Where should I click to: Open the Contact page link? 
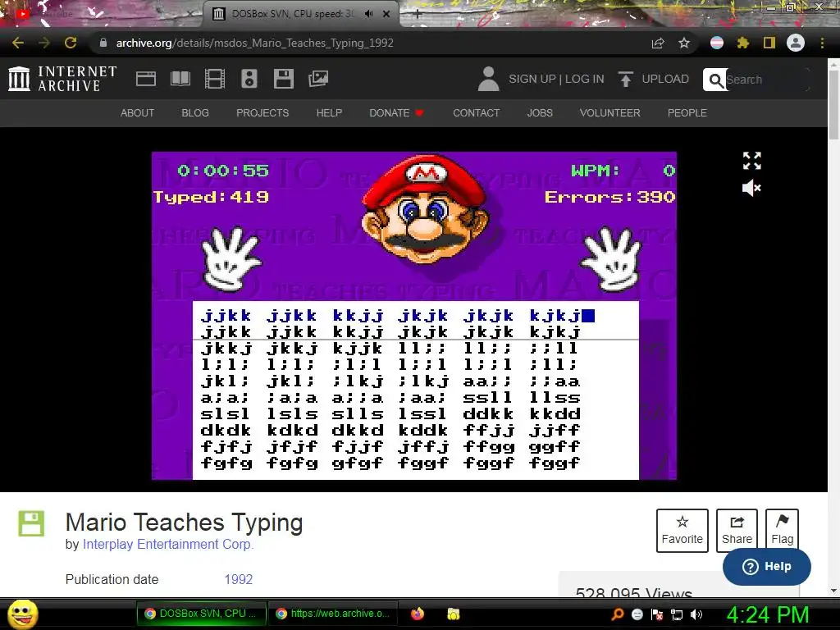(477, 113)
